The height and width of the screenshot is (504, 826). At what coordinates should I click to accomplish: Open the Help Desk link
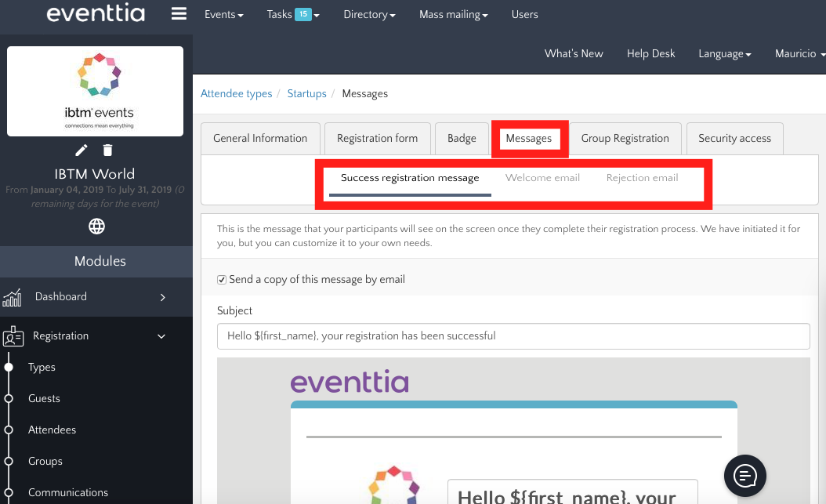point(650,53)
